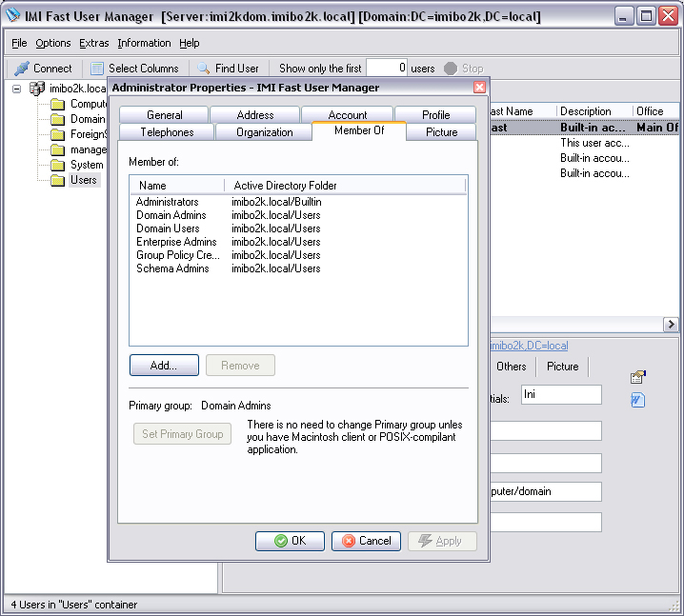Click the Domain folder icon in tree
Viewport: 684px width, 616px height.
57,119
